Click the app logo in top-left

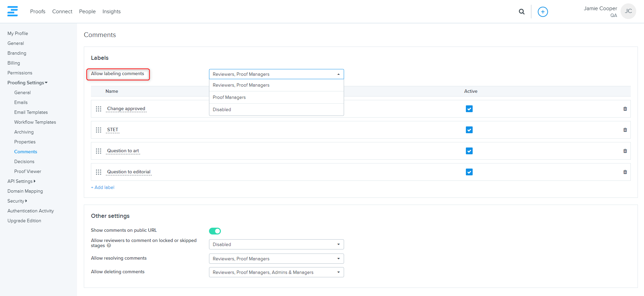(13, 11)
